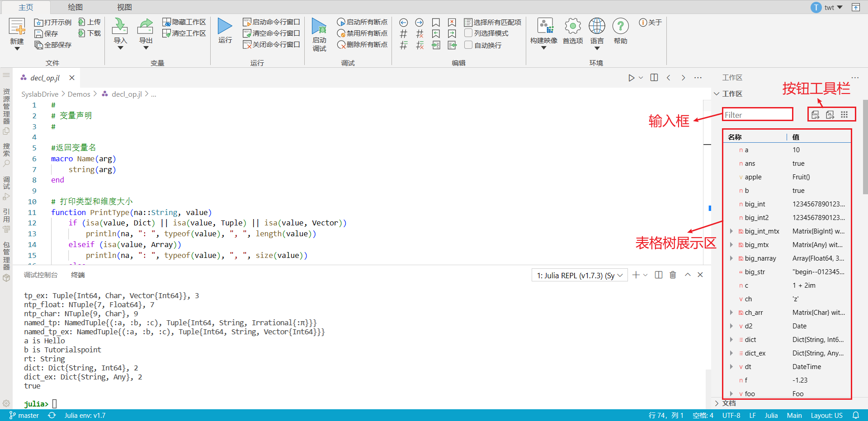This screenshot has width=868, height=421.
Task: Click the twt user account menu
Action: tap(827, 7)
